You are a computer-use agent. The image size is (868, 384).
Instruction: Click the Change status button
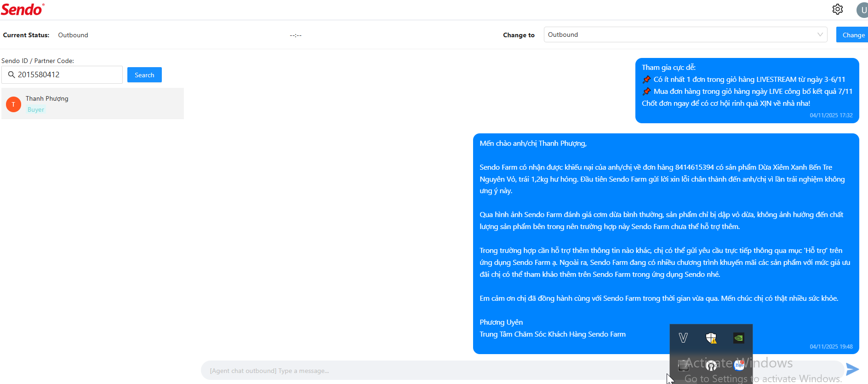[852, 35]
